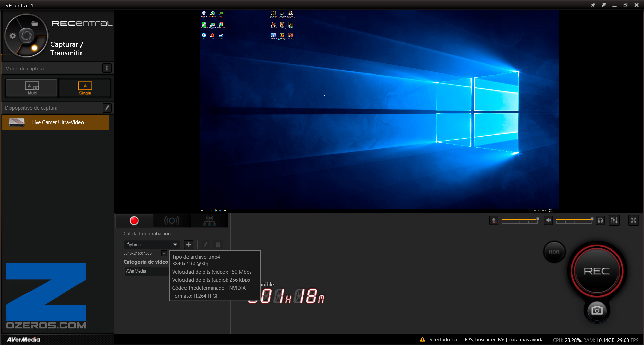Screen dimensions: 644x345
Task: Enter fullscreen preview mode
Action: pyautogui.click(x=633, y=220)
